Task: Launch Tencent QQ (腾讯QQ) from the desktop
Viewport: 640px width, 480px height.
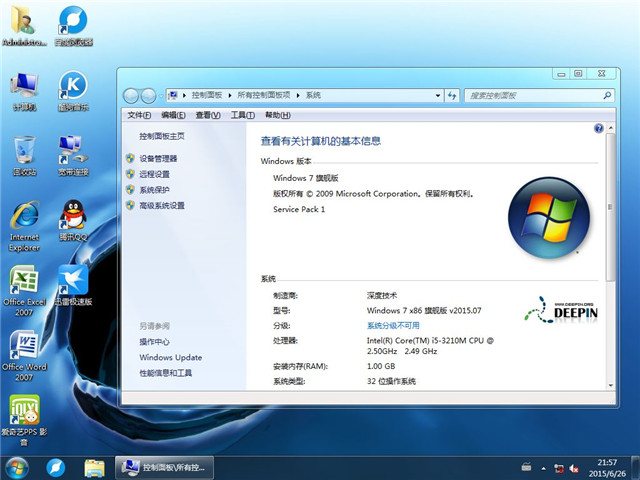Action: point(73,221)
